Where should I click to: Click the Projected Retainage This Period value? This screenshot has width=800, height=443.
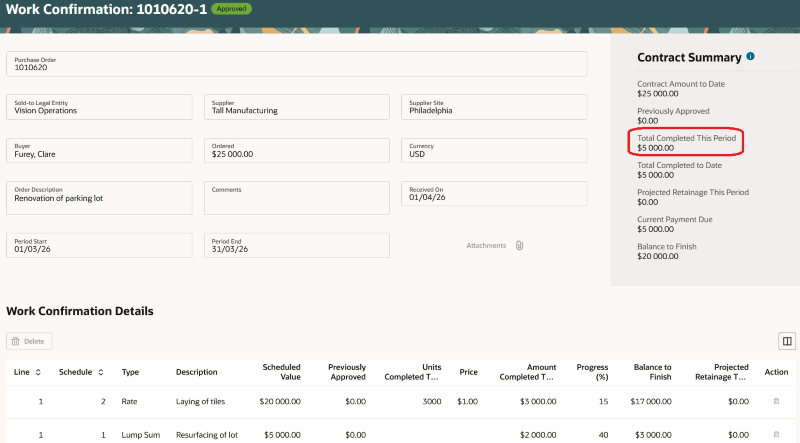(647, 202)
